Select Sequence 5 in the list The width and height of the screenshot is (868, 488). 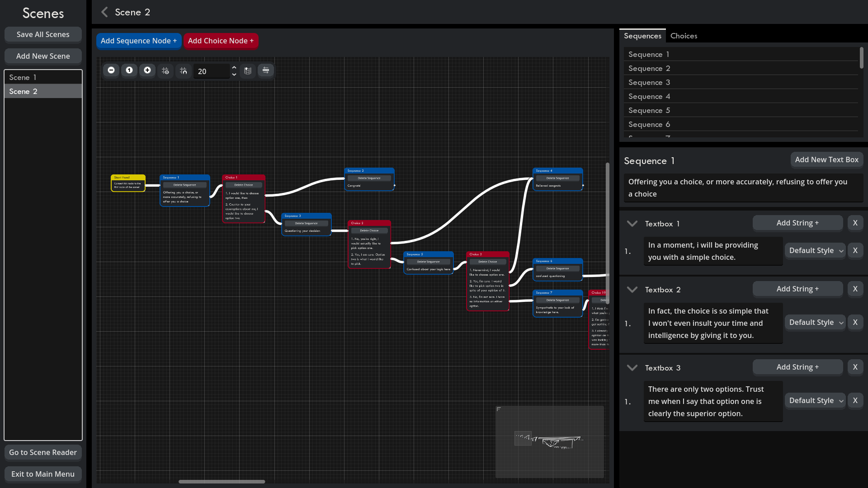coord(741,110)
